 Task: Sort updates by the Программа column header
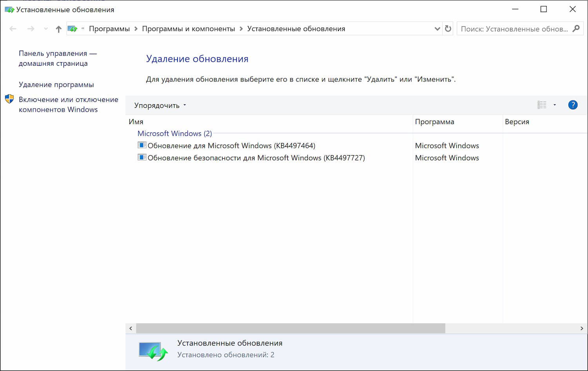click(x=435, y=122)
